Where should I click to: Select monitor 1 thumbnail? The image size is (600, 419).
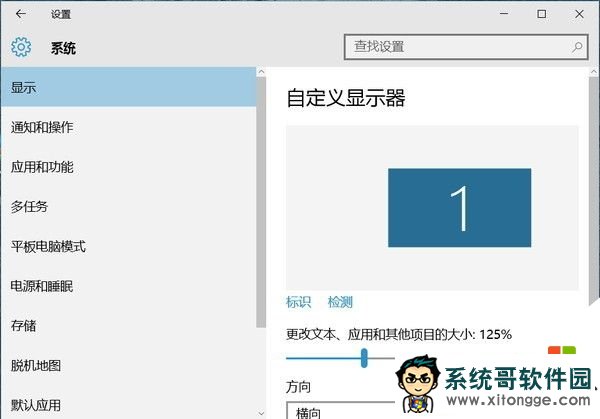(x=459, y=208)
